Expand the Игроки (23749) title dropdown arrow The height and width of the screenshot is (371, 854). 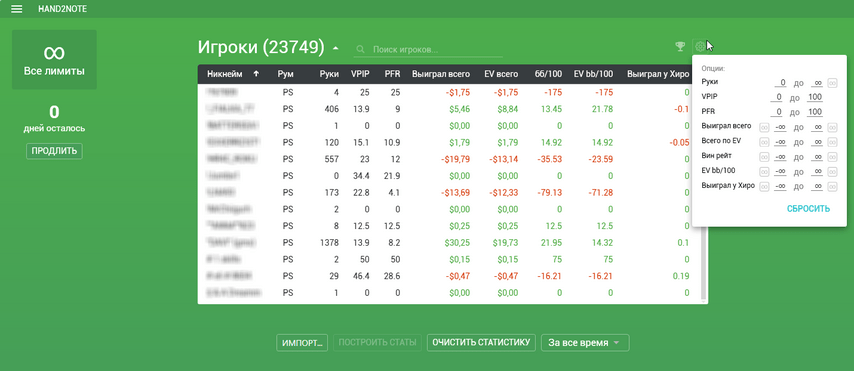336,48
